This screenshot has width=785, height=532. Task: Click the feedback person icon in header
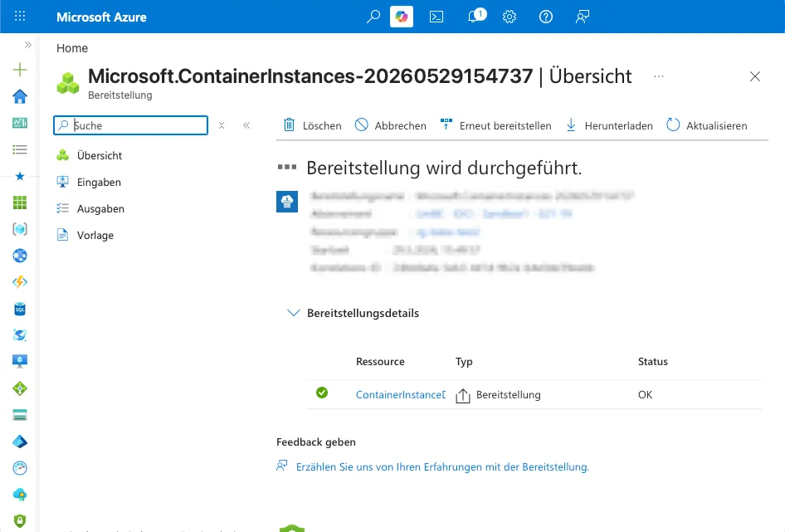(x=583, y=17)
